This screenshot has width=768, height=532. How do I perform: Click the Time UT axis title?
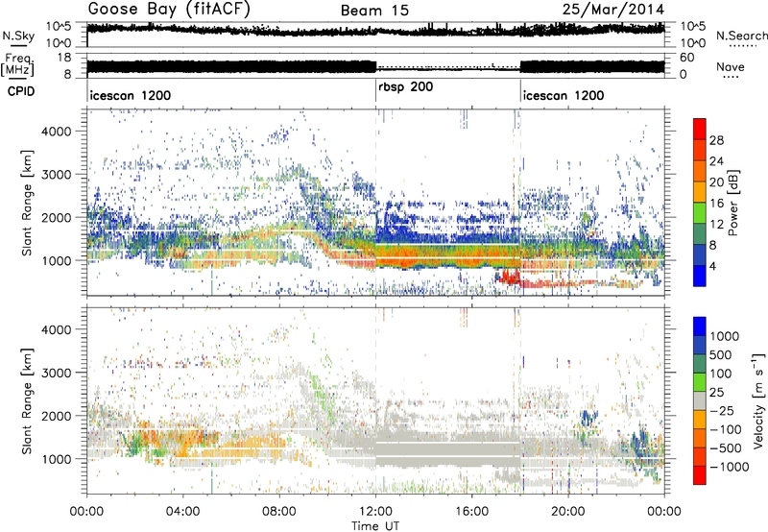click(375, 526)
